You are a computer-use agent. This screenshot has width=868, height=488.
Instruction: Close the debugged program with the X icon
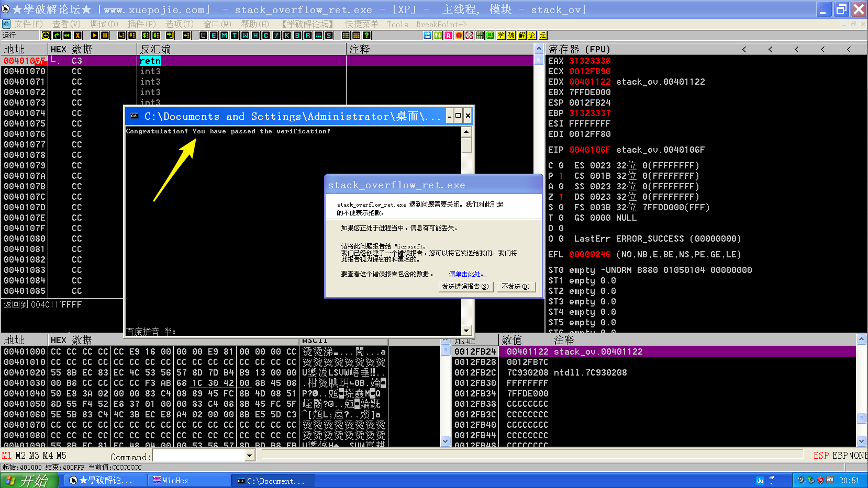(77, 36)
